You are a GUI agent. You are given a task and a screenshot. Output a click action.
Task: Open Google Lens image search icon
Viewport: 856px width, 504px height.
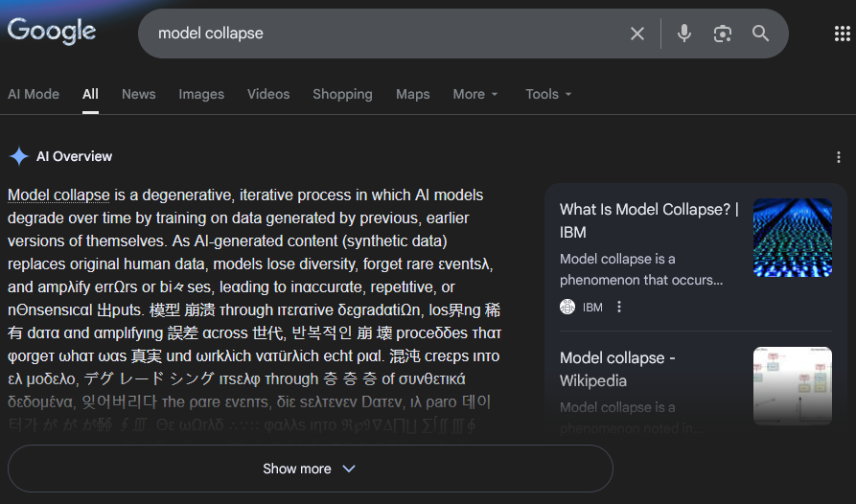click(723, 34)
